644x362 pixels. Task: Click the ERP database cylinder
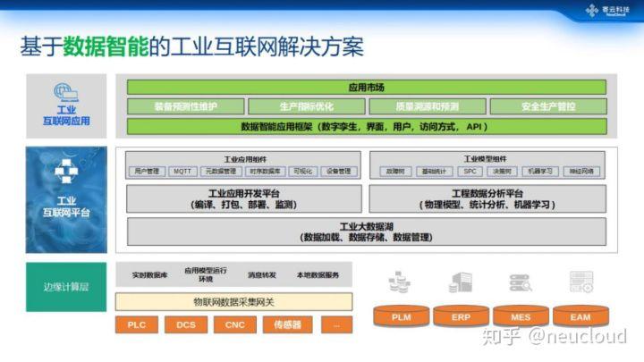click(x=461, y=316)
